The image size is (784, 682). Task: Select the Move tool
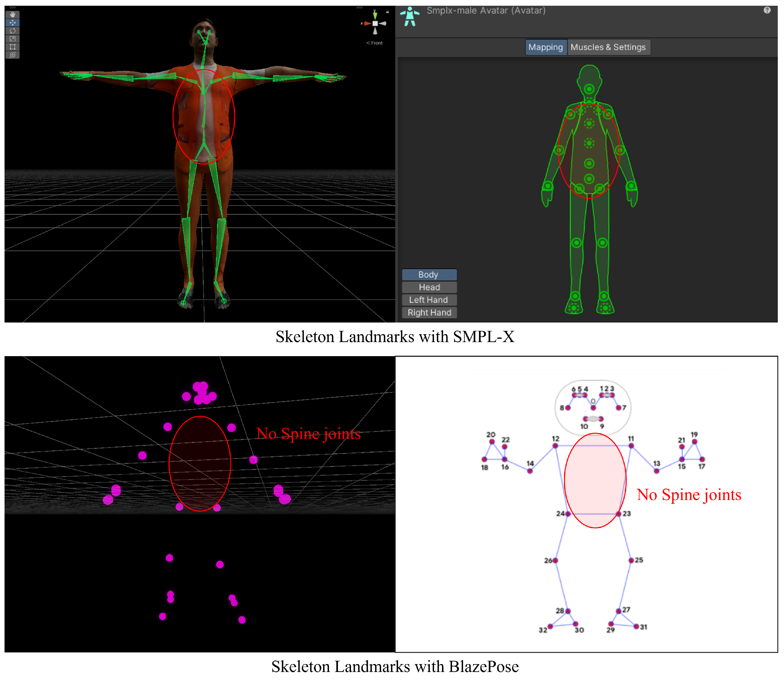pyautogui.click(x=13, y=22)
